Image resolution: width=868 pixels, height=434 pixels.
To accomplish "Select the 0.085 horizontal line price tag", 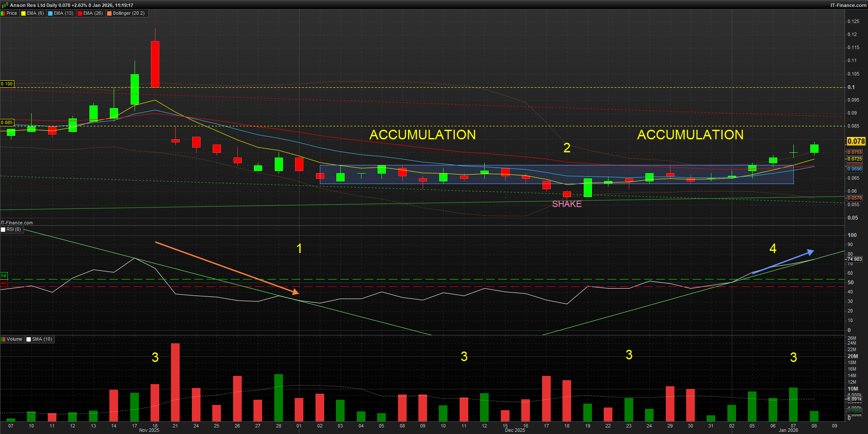I will point(7,122).
